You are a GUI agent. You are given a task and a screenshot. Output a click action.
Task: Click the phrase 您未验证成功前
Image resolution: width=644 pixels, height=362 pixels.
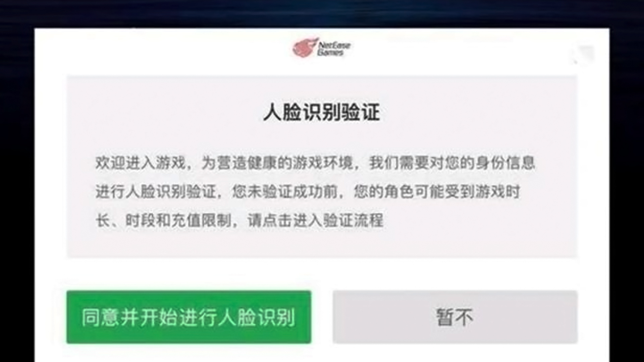point(285,192)
